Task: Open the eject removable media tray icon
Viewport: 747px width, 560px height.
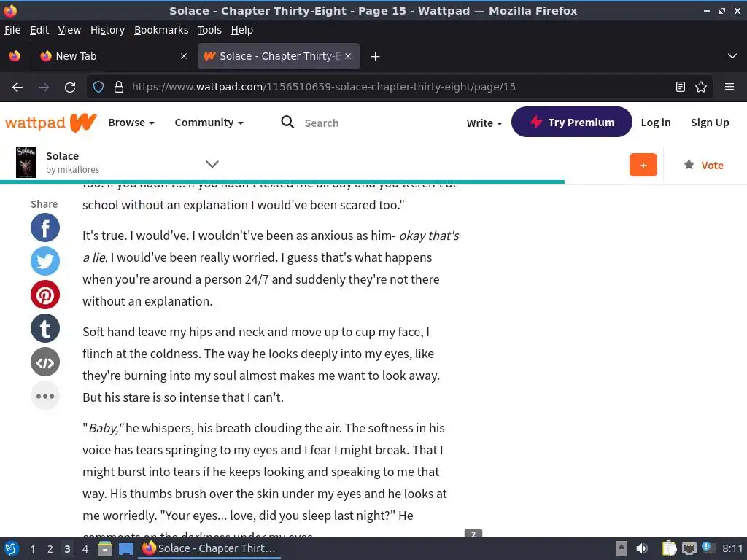Action: (x=622, y=548)
